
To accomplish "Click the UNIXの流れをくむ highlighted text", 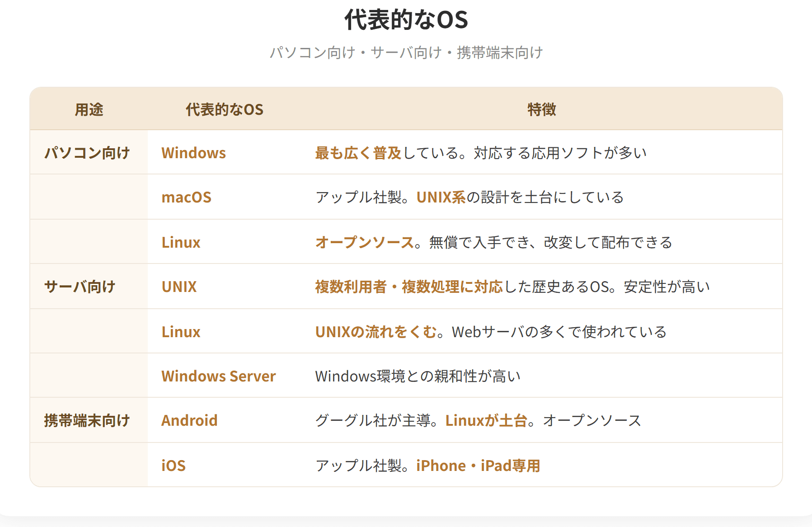I will coord(376,332).
